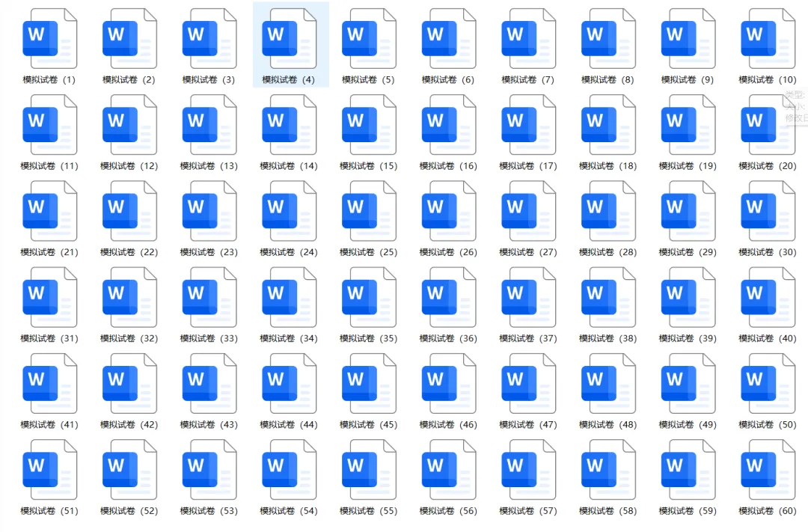Select the Word icon 模拟试卷 (59)

tap(689, 470)
